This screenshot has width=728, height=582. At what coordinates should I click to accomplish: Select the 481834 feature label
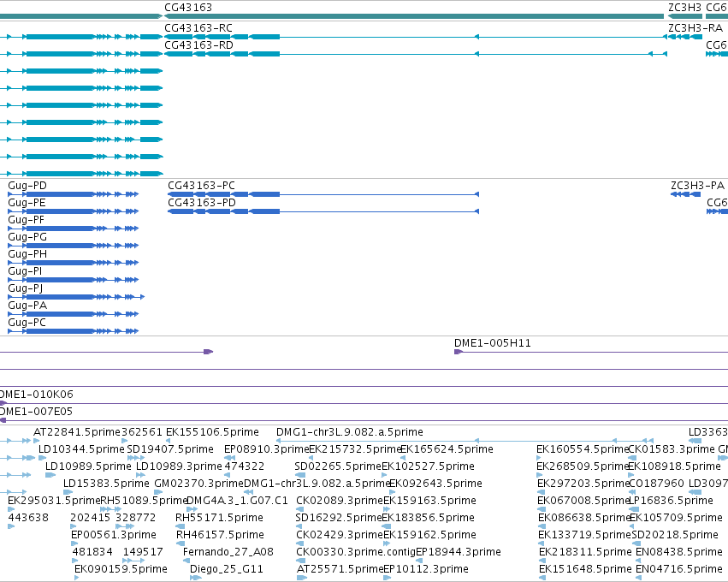click(x=92, y=552)
